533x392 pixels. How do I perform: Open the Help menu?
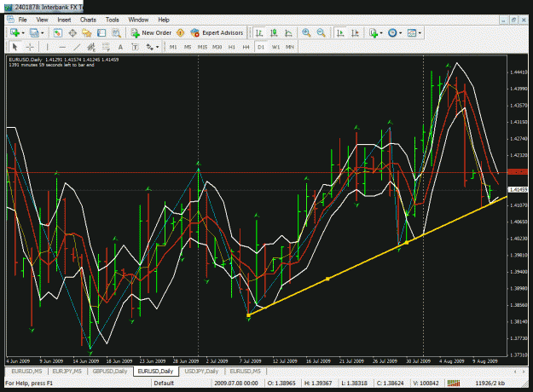tap(164, 20)
